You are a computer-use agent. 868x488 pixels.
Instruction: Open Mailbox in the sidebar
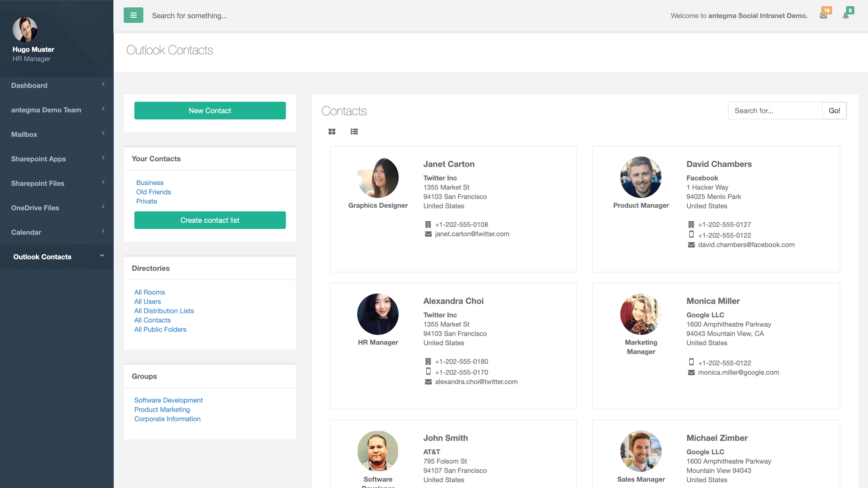24,134
